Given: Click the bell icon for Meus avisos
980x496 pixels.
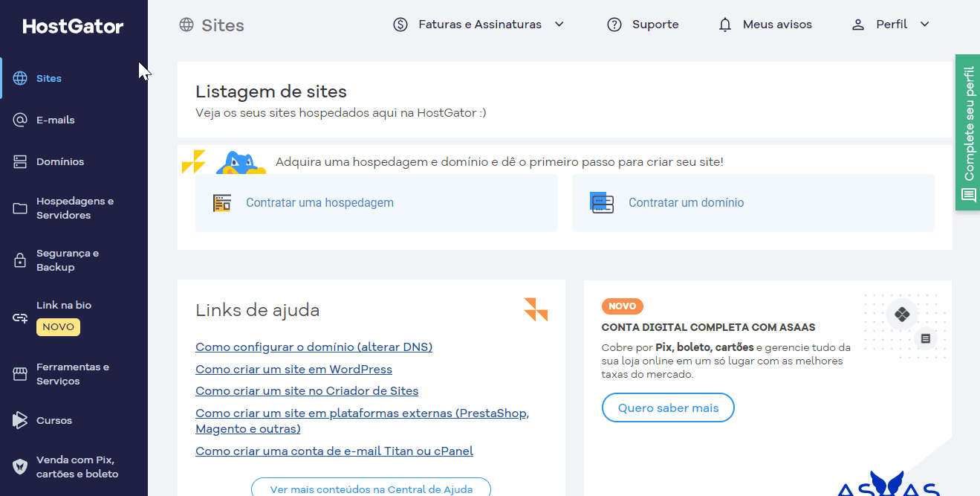Looking at the screenshot, I should click(725, 25).
